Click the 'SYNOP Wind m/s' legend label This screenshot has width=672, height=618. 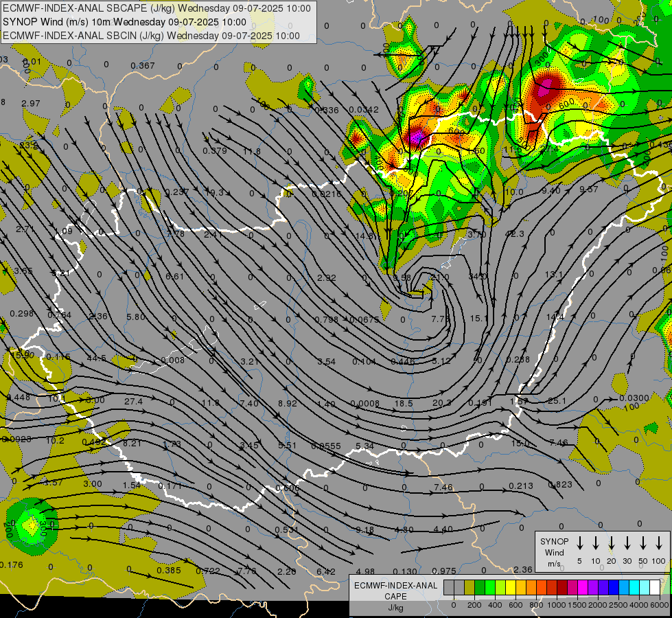click(554, 552)
